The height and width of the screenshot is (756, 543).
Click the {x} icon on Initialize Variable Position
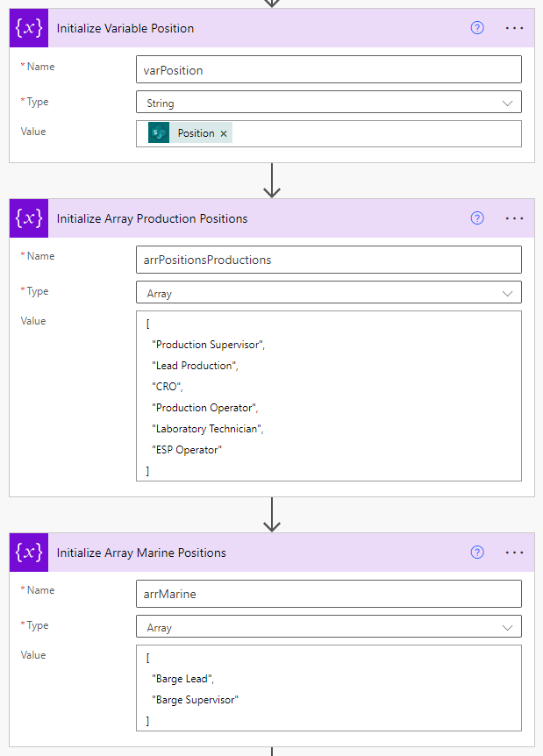tap(27, 27)
